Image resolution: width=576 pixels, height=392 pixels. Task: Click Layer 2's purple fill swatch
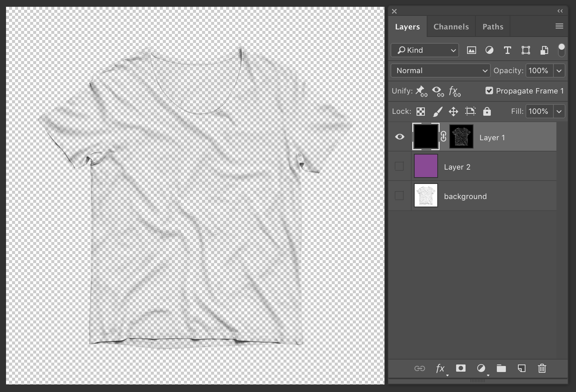(x=425, y=166)
